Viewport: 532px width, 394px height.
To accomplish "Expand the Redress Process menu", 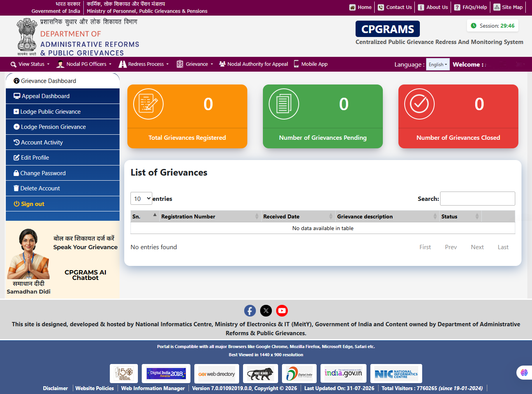I will [x=144, y=64].
